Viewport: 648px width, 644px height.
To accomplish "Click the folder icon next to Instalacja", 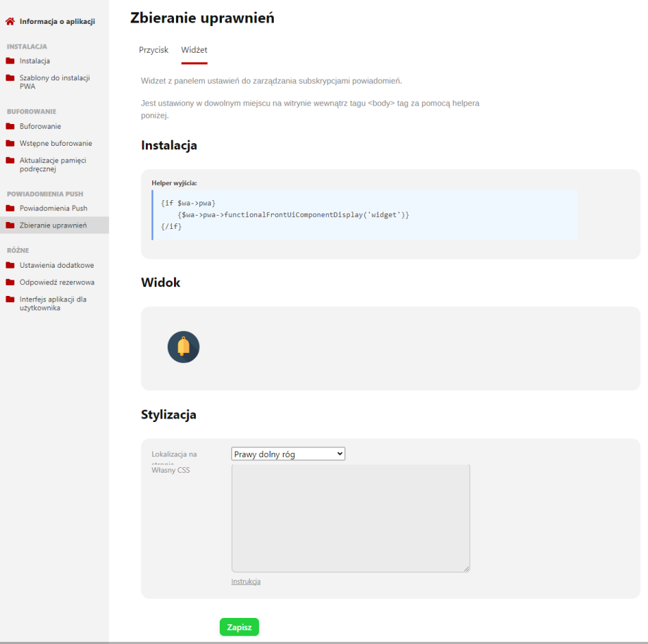I will tap(11, 61).
